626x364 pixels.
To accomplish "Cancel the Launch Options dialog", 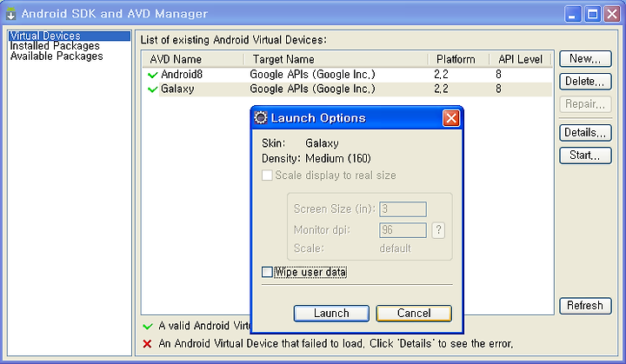I will click(x=414, y=314).
